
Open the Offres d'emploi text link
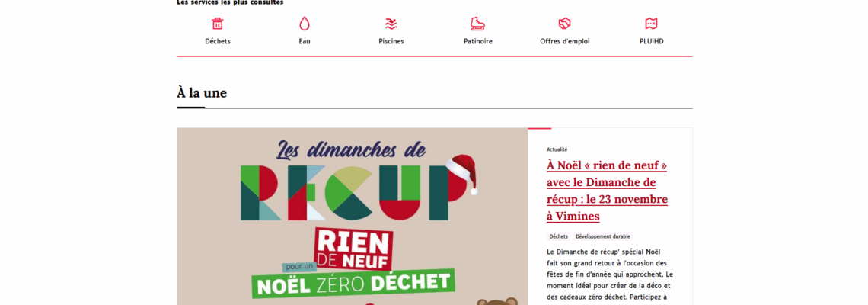[565, 41]
